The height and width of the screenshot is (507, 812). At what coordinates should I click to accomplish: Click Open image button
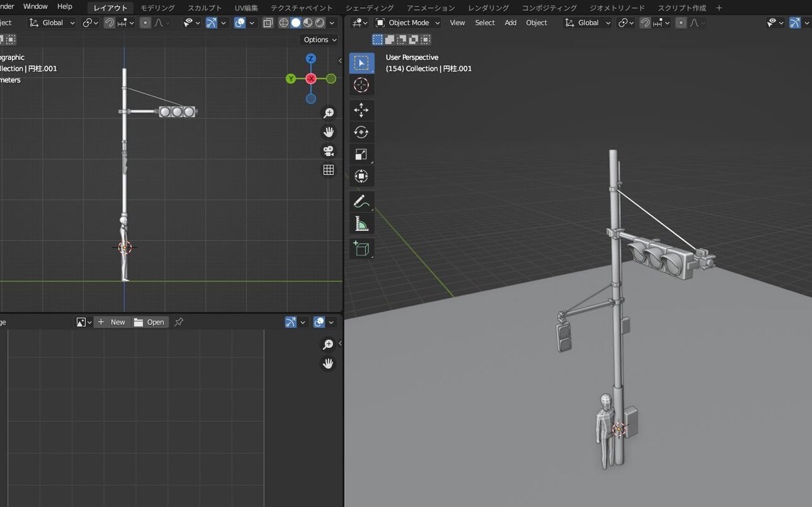click(149, 322)
